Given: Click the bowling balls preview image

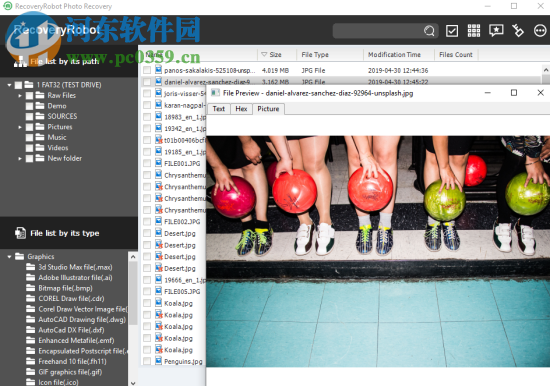Looking at the screenshot, I should coord(378,251).
